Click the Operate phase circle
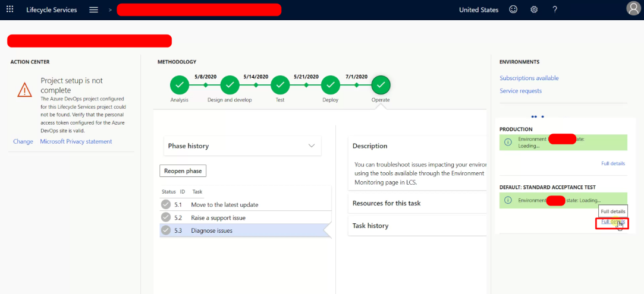This screenshot has height=294, width=644. click(381, 86)
